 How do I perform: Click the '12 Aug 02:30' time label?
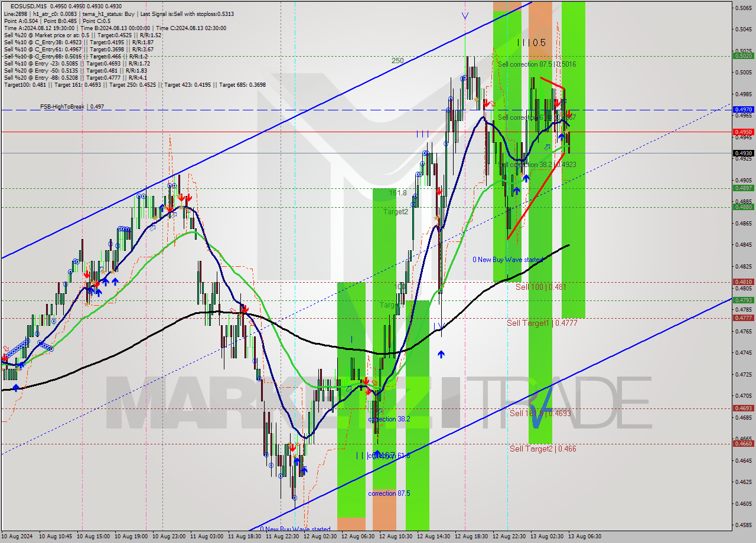click(x=320, y=537)
